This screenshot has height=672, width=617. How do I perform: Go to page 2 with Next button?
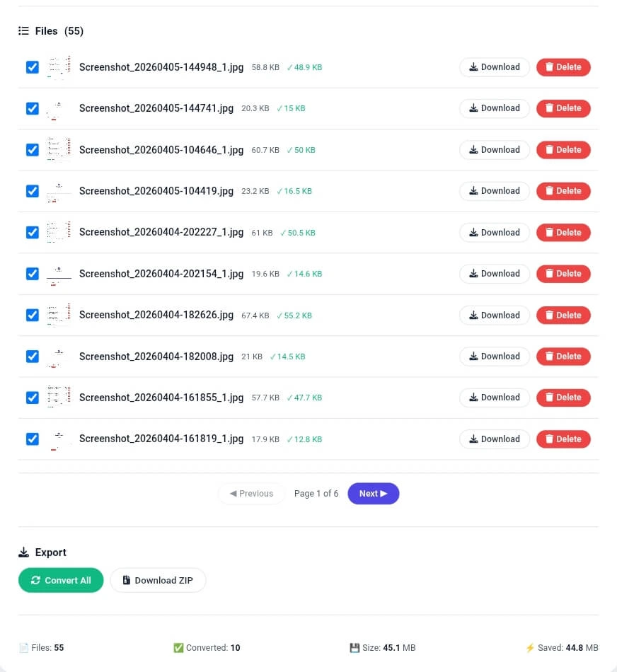tap(373, 493)
